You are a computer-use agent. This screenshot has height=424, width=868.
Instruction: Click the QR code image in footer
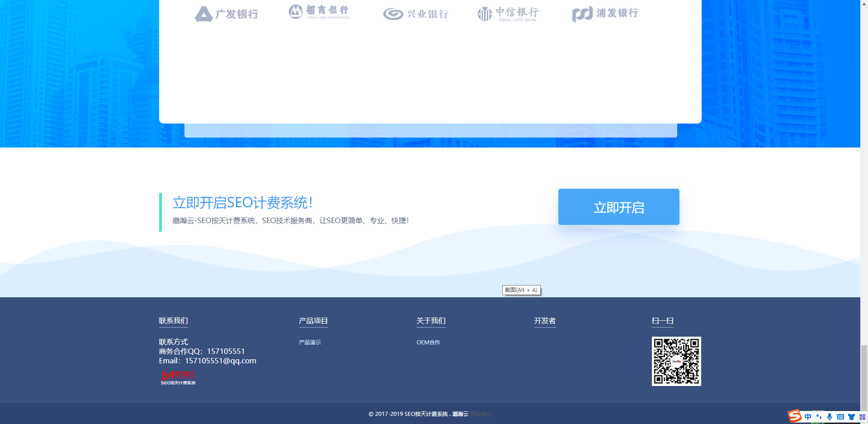pyautogui.click(x=676, y=361)
